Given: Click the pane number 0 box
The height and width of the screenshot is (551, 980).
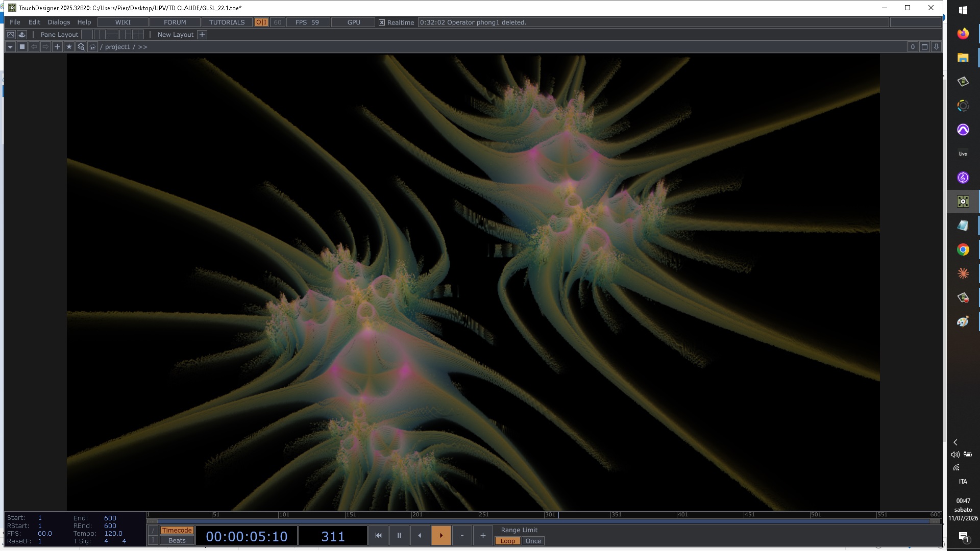Looking at the screenshot, I should point(913,47).
